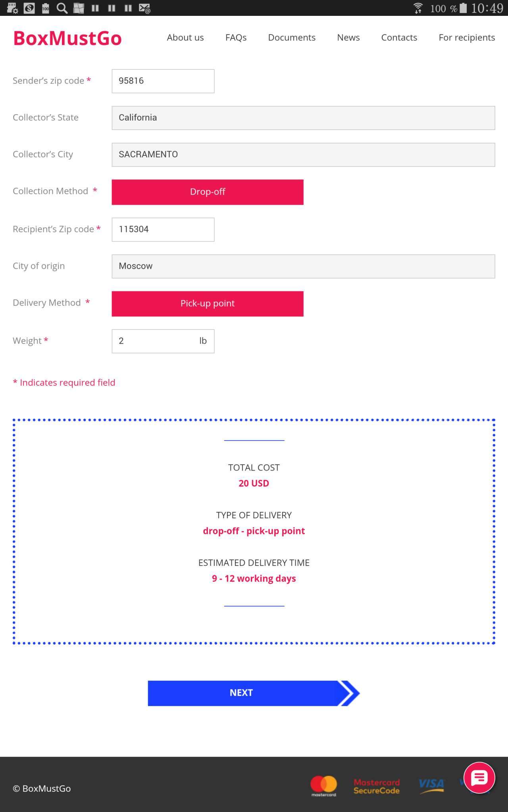Tap the SD card settings status icon
This screenshot has height=812, width=508.
12,8
